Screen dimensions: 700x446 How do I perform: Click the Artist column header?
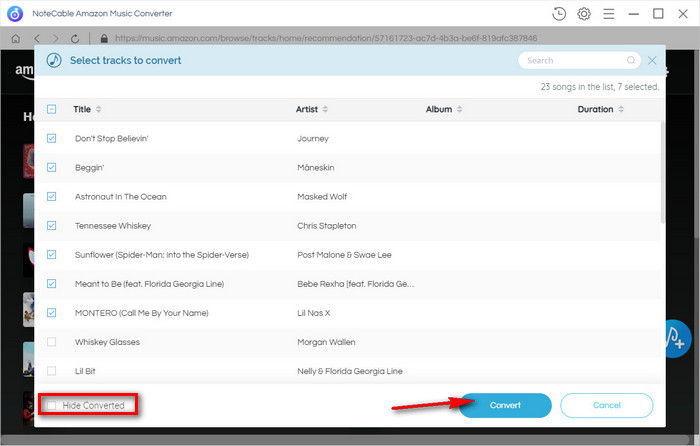point(307,109)
